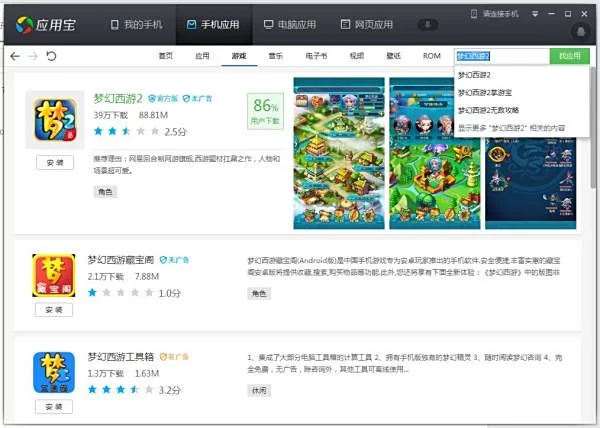Click the forward navigation arrow
This screenshot has height=428, width=600.
pyautogui.click(x=33, y=56)
